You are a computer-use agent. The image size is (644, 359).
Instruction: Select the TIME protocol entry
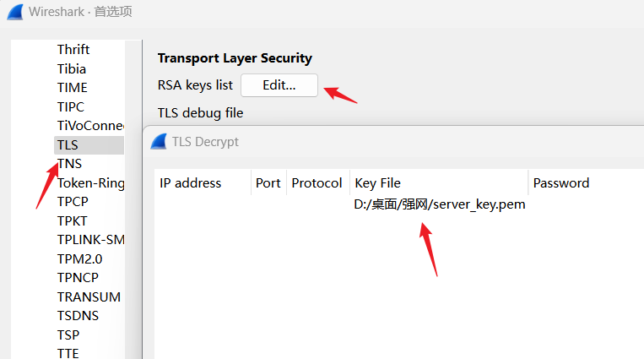pyautogui.click(x=73, y=88)
